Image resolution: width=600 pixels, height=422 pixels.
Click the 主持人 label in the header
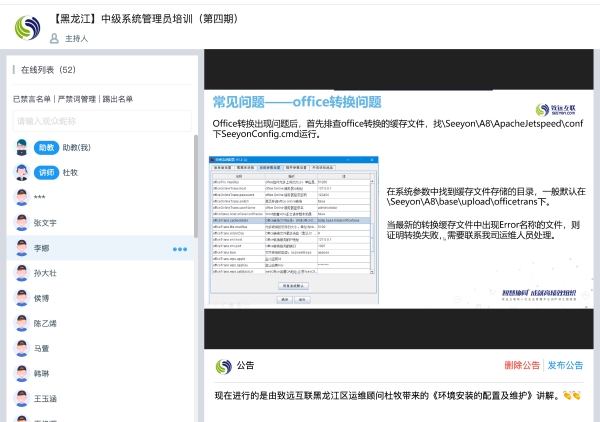pos(77,38)
